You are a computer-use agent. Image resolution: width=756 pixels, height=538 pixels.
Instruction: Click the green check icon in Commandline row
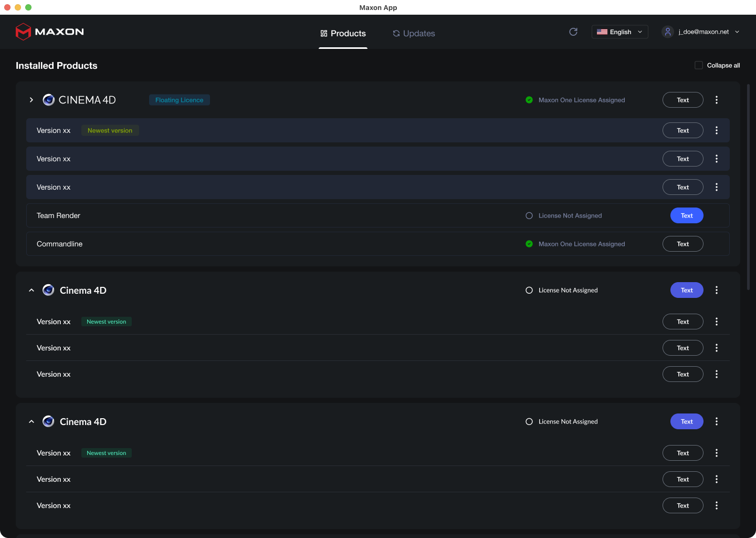click(529, 244)
